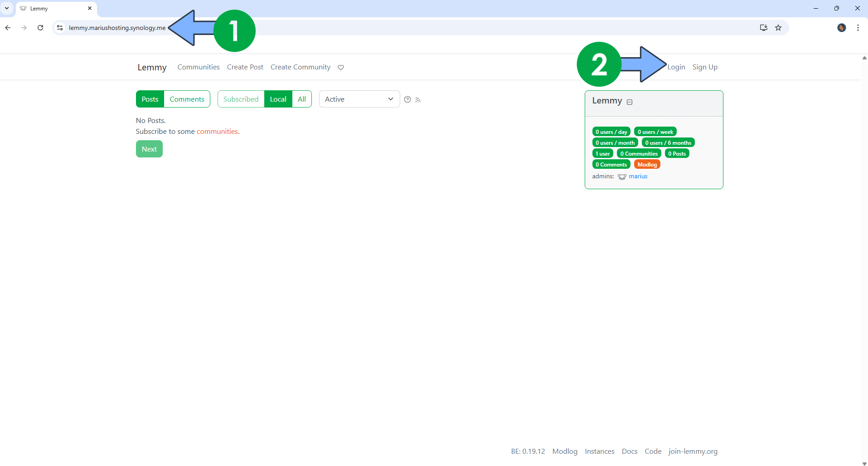Select the Posts view toggle
Viewport: 868px width, 466px height.
tap(150, 99)
